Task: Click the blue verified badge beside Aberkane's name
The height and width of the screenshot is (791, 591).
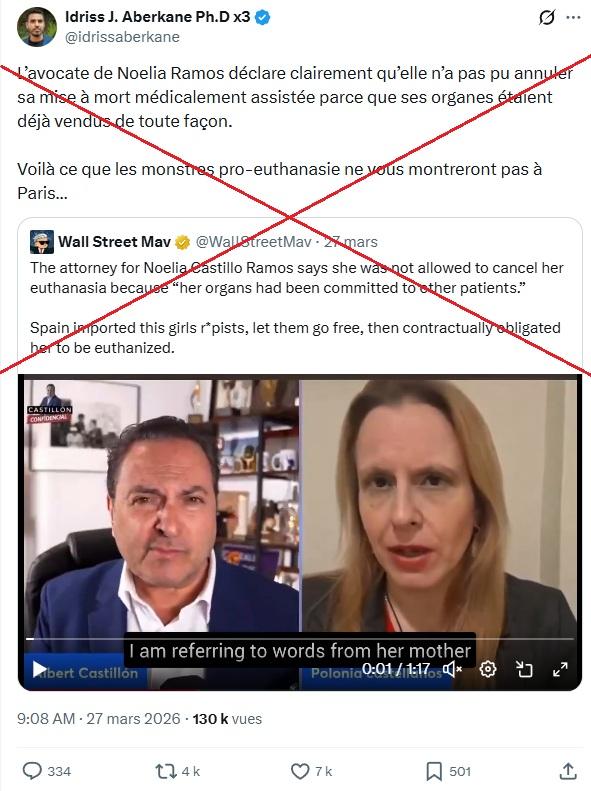Action: 262,17
